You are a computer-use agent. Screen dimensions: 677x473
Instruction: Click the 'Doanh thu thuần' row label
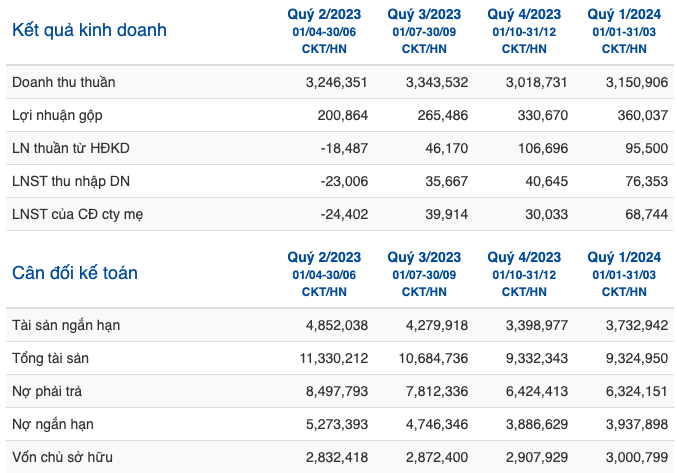pos(63,82)
